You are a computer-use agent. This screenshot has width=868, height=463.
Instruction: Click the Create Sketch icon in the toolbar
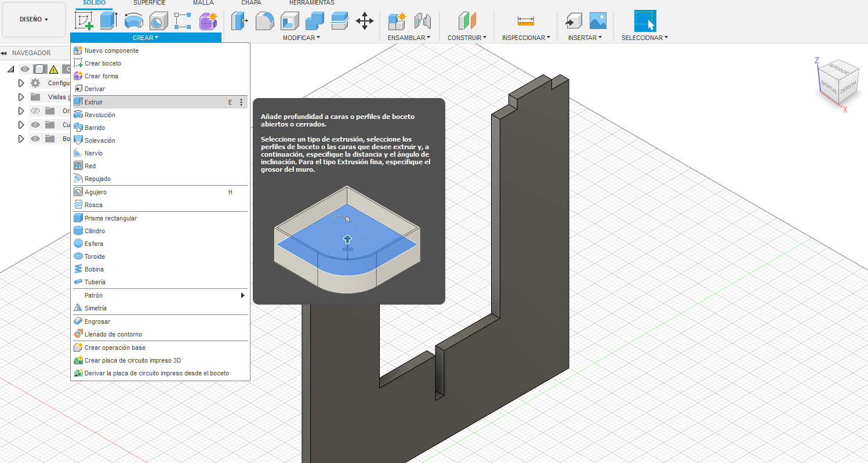click(x=84, y=21)
